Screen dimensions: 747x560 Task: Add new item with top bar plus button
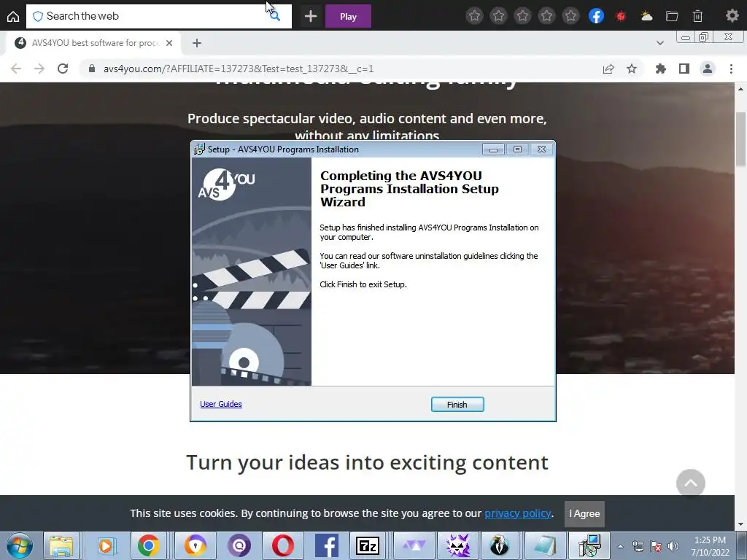tap(311, 16)
